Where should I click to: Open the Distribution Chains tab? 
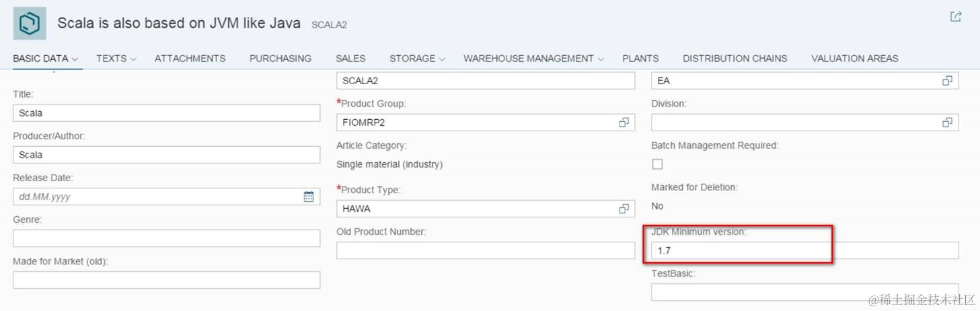tap(734, 59)
